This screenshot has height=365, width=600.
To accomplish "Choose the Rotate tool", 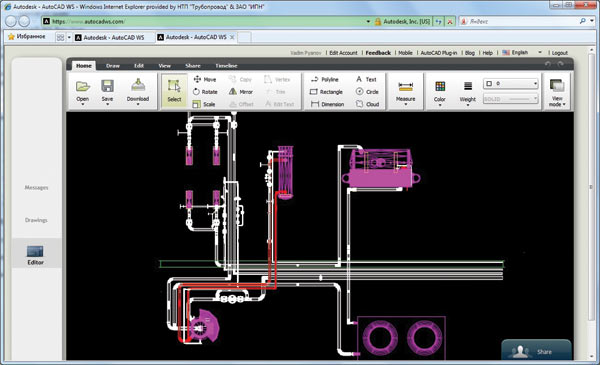I will [x=205, y=92].
